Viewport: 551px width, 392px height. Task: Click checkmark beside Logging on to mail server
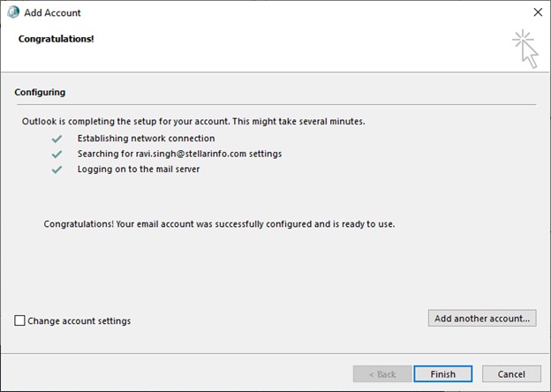[57, 170]
